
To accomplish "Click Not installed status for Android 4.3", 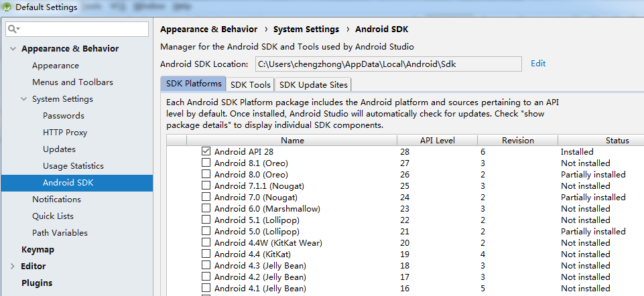I will [x=585, y=266].
